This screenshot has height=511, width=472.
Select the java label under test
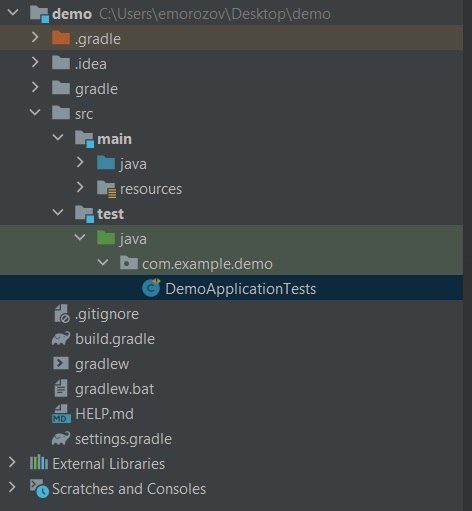coord(133,239)
